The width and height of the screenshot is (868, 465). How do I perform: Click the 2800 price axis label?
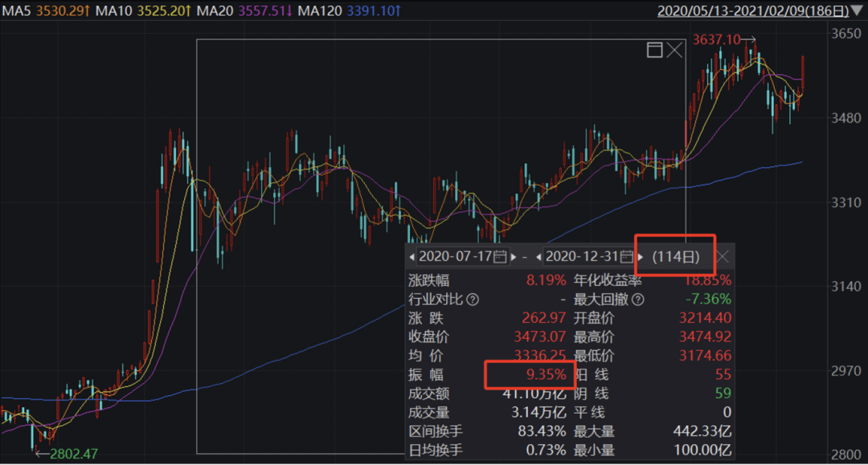pos(846,455)
